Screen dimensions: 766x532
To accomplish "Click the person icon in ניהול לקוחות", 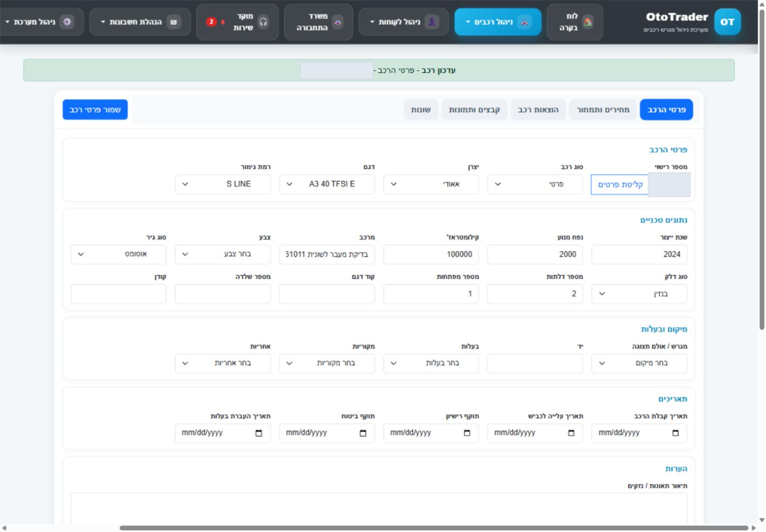I will pos(432,22).
